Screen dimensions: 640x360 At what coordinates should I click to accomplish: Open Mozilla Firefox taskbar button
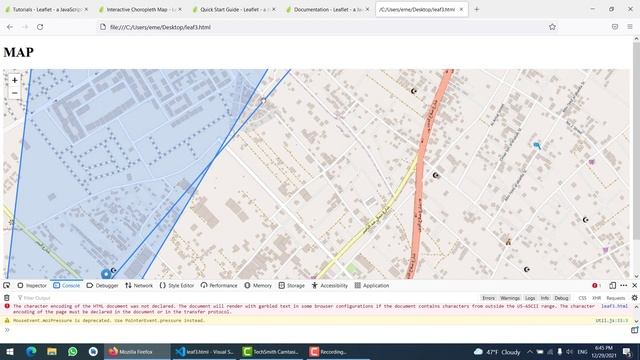point(136,351)
